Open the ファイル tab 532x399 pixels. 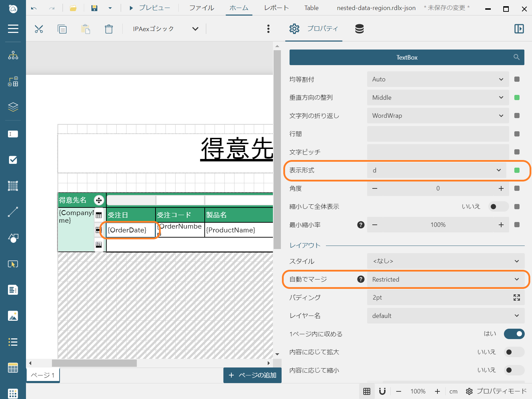[201, 8]
